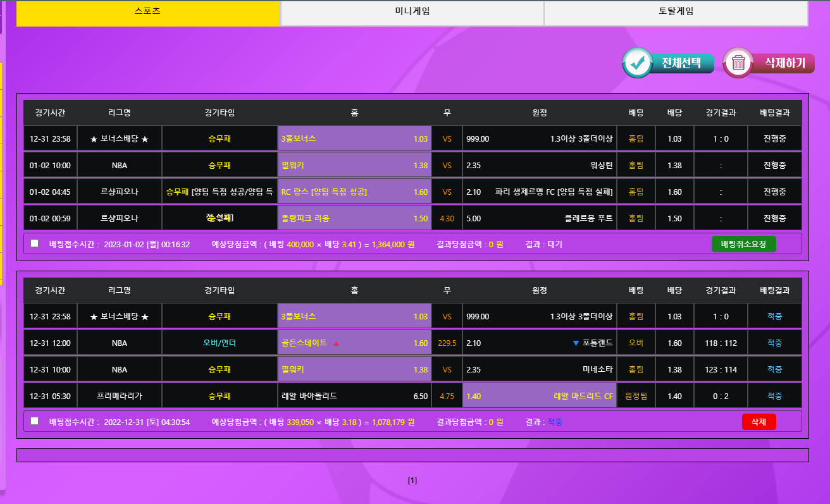Select the 올랭피크 리옹 home odds cell
The image size is (830, 504).
tap(354, 218)
